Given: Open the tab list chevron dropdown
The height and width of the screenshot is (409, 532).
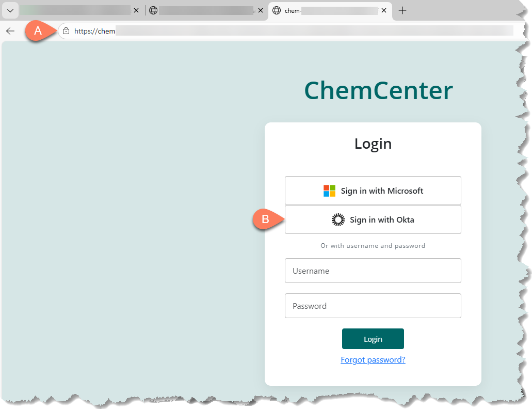Looking at the screenshot, I should [x=10, y=10].
